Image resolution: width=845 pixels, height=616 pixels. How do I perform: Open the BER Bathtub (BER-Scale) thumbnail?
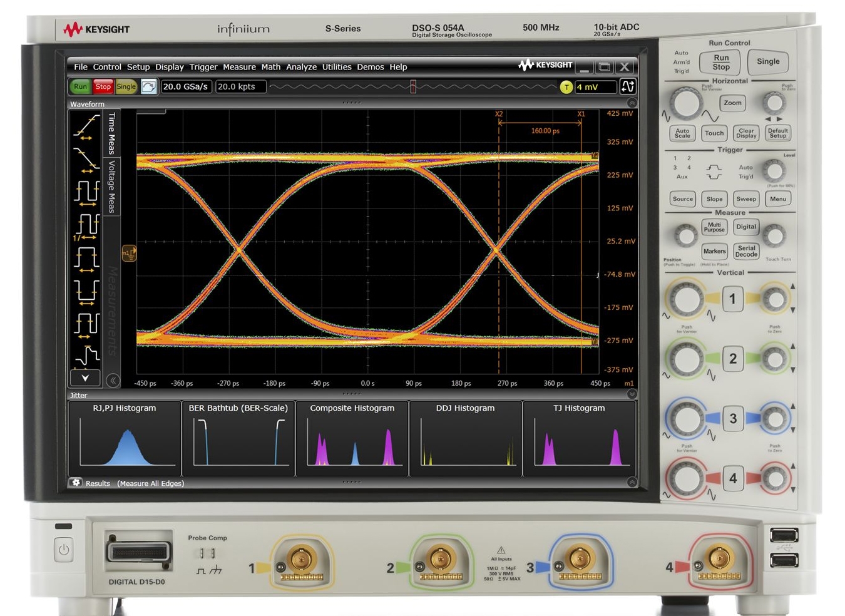coord(238,438)
